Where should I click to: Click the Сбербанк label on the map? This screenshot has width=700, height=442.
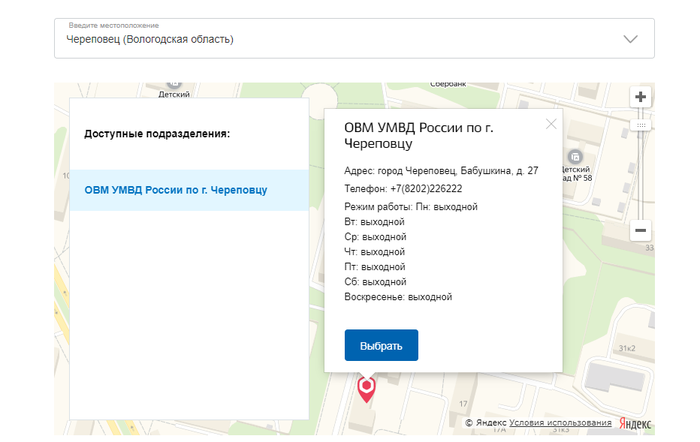point(450,86)
